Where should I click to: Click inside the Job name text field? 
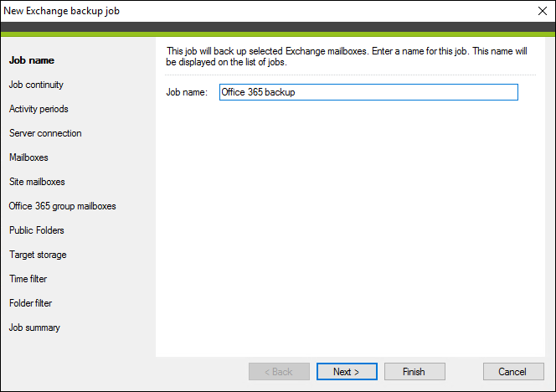(x=368, y=92)
